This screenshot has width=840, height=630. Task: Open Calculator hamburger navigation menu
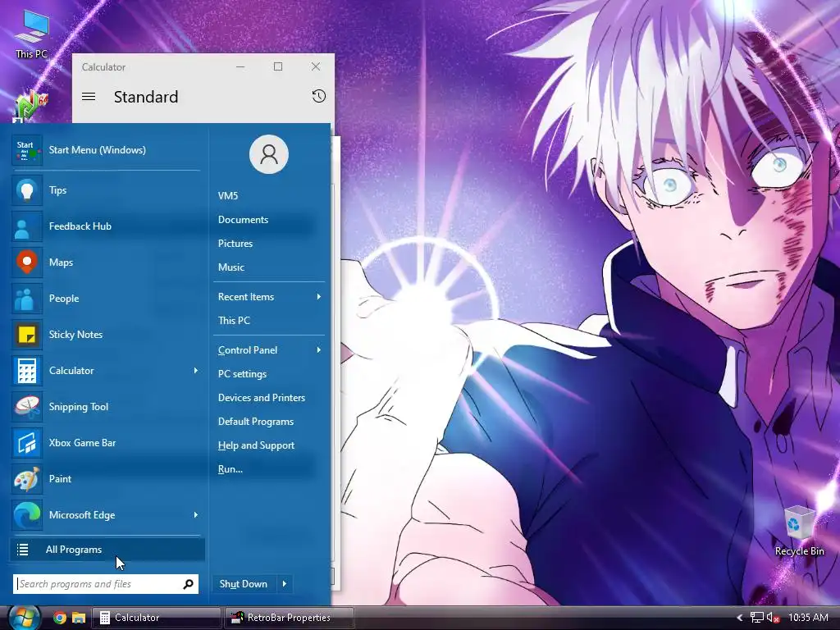coord(89,97)
